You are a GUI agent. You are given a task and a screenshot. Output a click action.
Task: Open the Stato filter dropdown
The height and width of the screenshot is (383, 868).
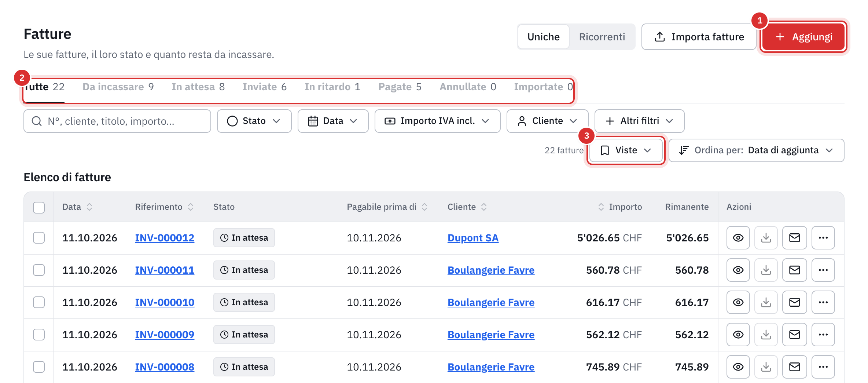tap(254, 121)
